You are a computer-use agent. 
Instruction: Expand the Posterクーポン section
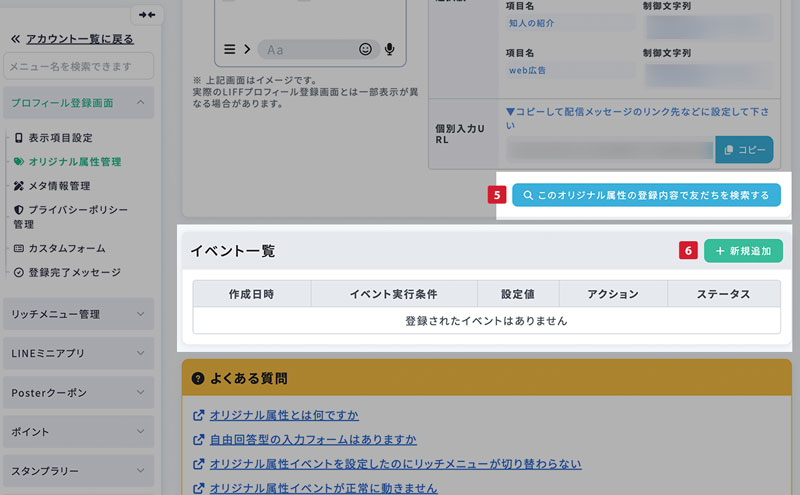pyautogui.click(x=78, y=392)
